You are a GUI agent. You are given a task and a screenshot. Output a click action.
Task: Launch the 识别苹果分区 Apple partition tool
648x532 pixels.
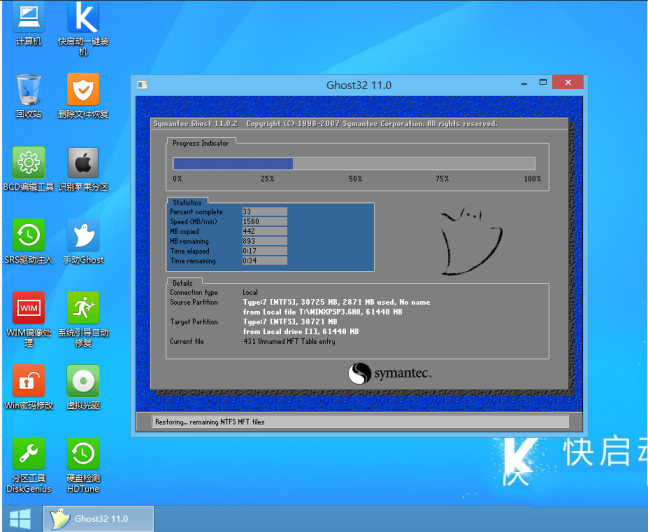[83, 162]
